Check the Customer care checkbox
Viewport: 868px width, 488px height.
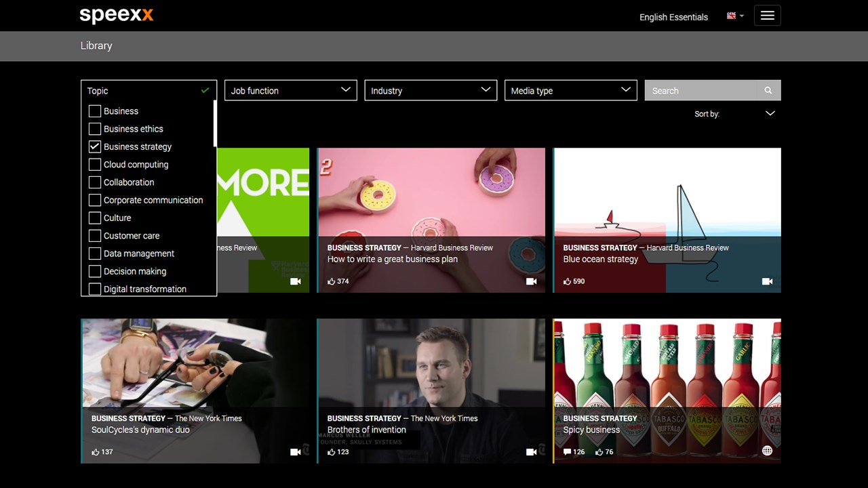(x=95, y=236)
